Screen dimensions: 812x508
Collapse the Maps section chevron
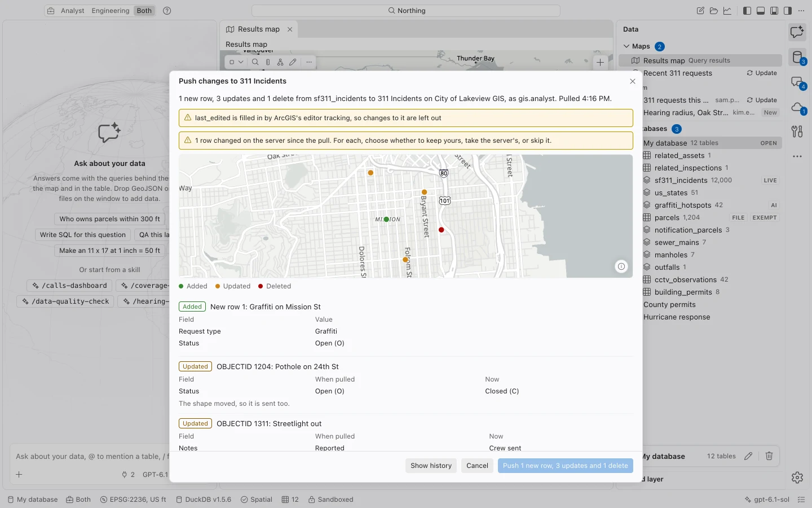point(626,46)
